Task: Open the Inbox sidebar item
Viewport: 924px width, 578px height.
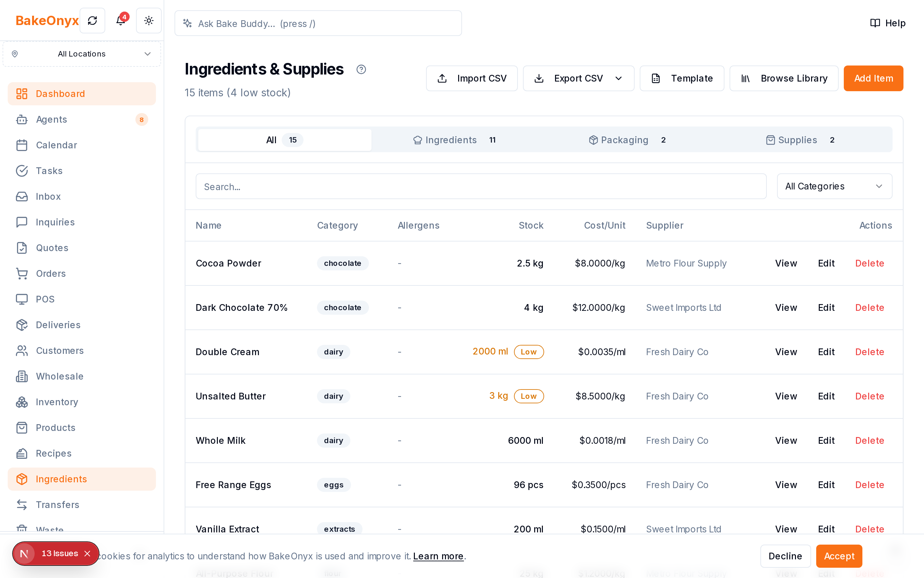Action: click(82, 196)
